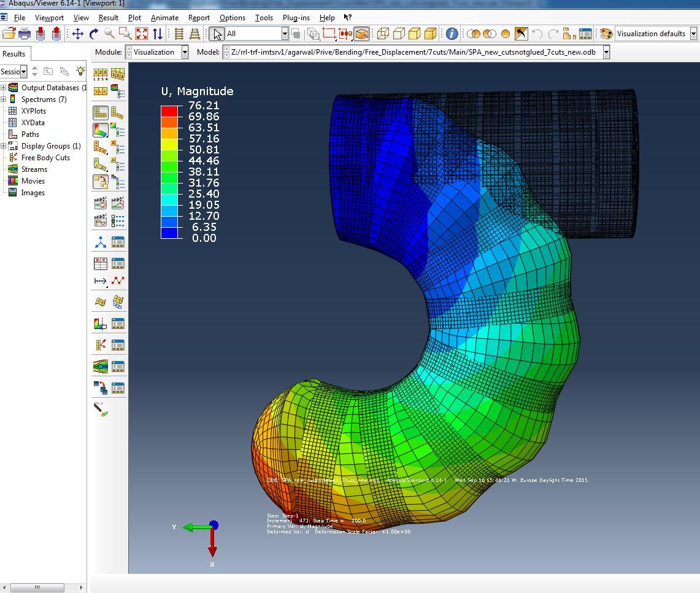Open the Plug-ins menu
This screenshot has width=700, height=593.
(296, 18)
